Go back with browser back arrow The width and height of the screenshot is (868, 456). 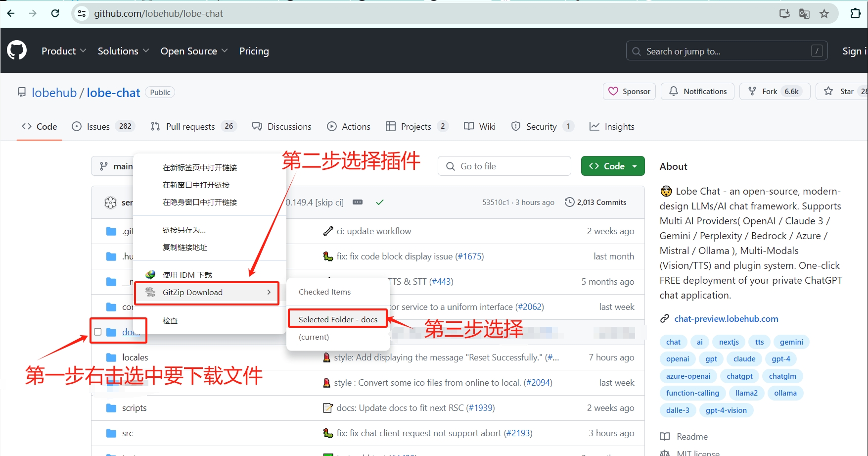(x=11, y=13)
